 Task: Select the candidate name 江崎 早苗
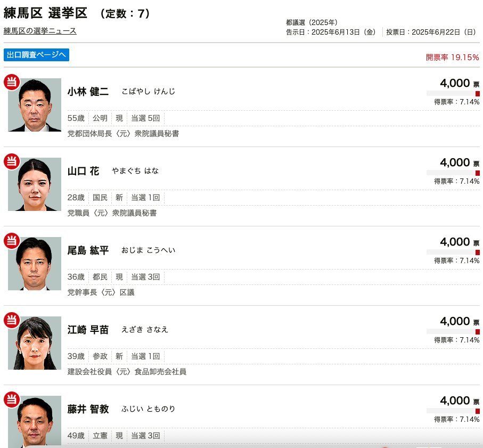click(x=88, y=330)
